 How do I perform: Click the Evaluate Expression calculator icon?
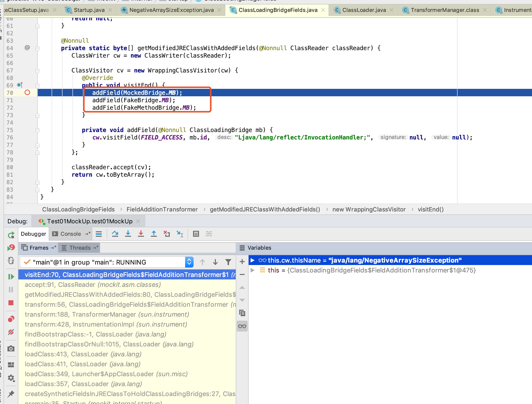(x=196, y=234)
